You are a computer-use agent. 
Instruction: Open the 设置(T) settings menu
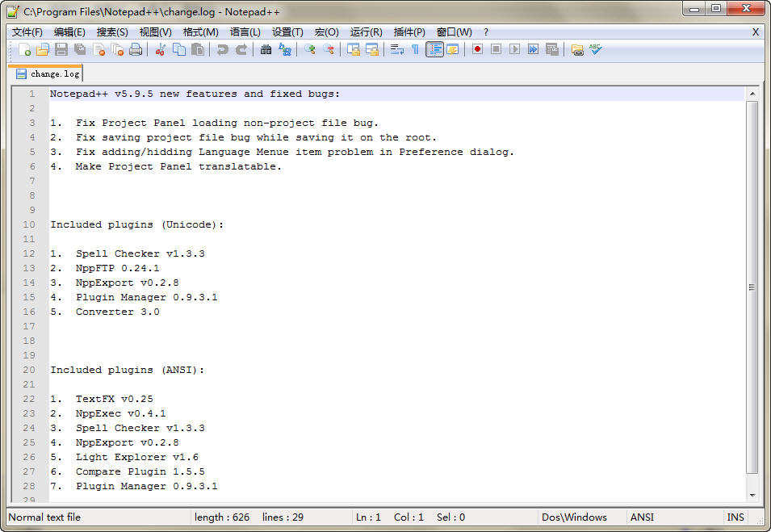(287, 32)
